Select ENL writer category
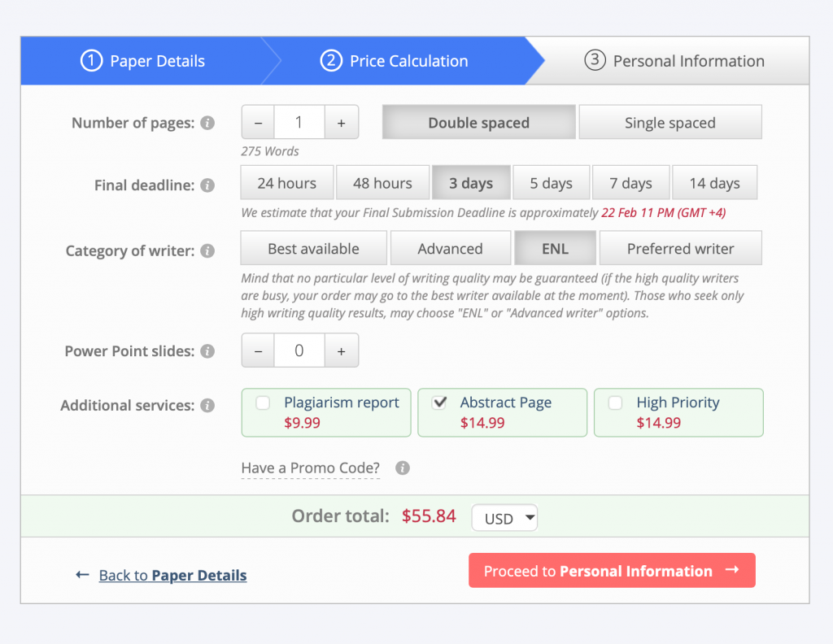Image resolution: width=833 pixels, height=644 pixels. tap(555, 248)
